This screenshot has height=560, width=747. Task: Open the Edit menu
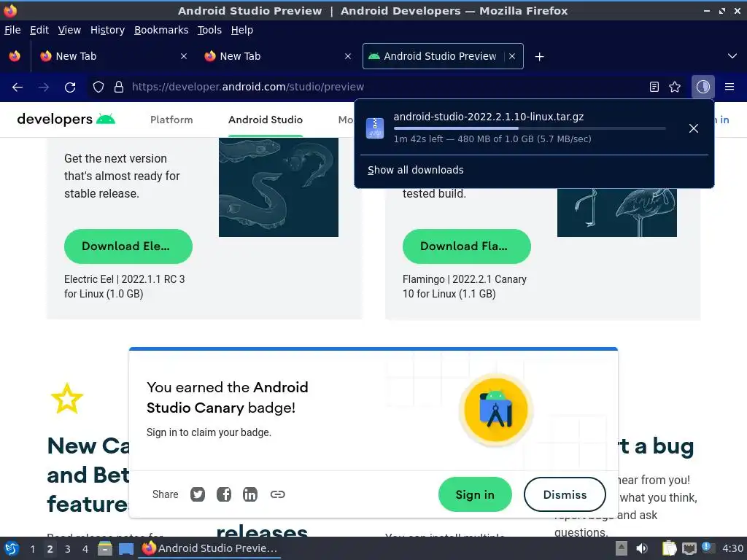pos(39,30)
